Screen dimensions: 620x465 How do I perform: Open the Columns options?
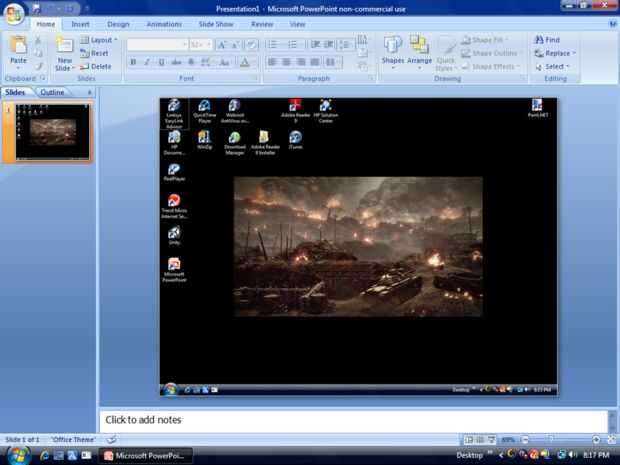(x=333, y=62)
